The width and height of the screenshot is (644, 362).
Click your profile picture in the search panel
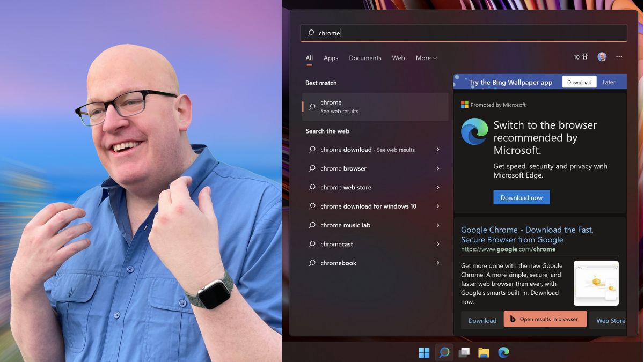tap(602, 57)
